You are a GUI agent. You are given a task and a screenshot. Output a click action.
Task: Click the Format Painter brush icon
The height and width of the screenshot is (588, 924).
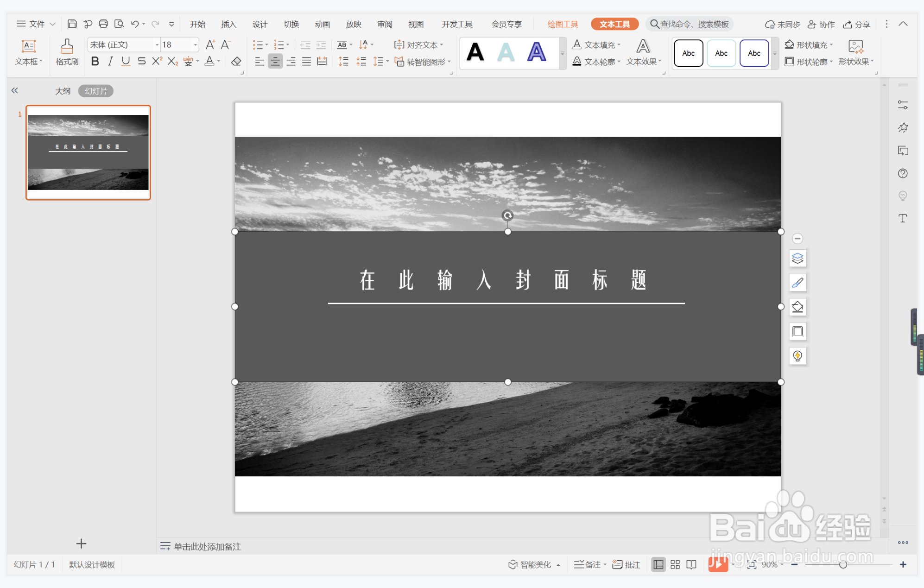[x=67, y=47]
